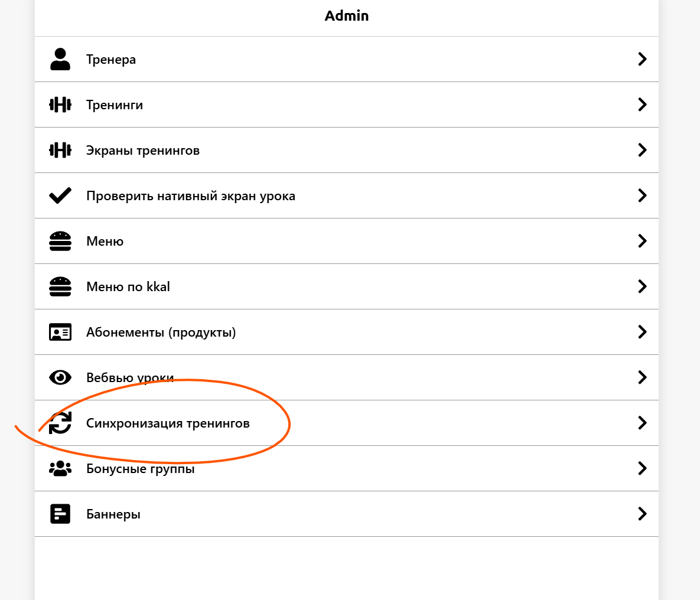700x600 pixels.
Task: Click the burger icon beside Меню
Action: (x=60, y=242)
